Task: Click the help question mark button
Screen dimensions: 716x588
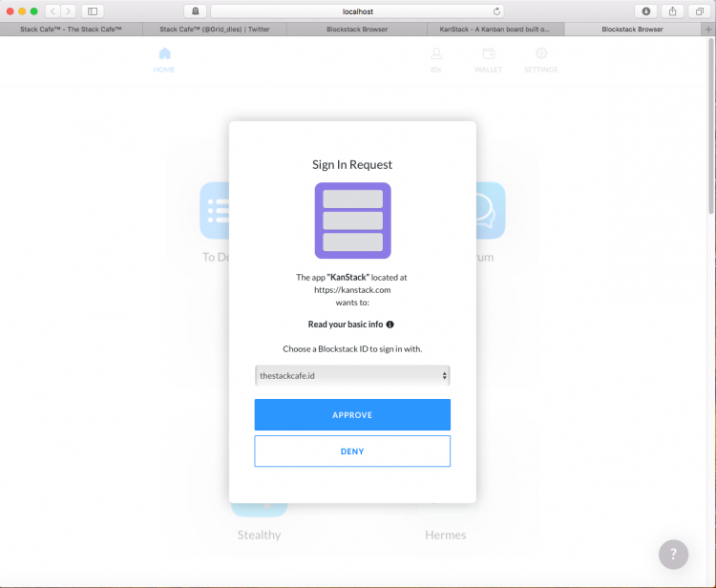Action: pos(673,555)
